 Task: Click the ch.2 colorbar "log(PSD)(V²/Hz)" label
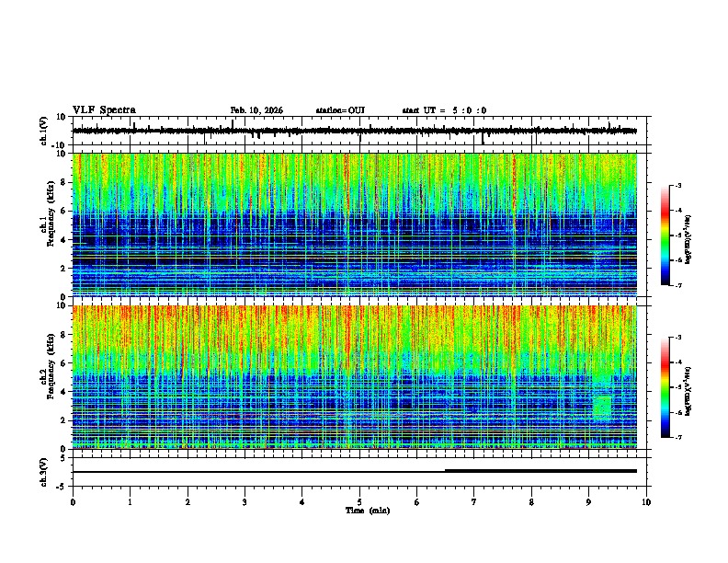pyautogui.click(x=688, y=391)
